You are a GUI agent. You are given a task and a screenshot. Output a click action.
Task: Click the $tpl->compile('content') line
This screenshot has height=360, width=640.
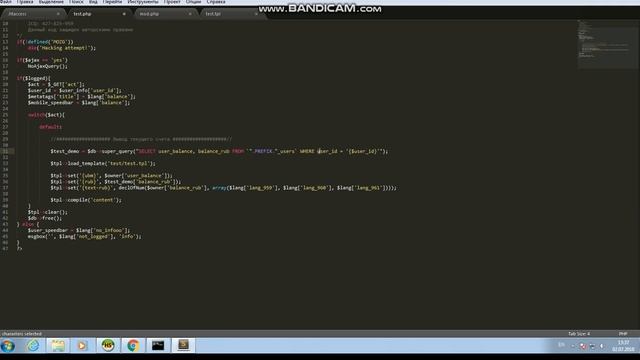tap(86, 200)
